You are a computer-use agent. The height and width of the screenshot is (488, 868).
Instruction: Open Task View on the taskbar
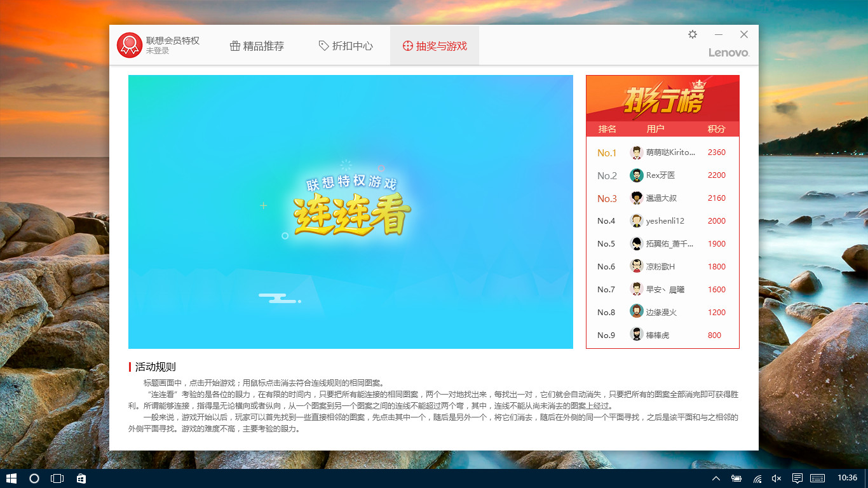(57, 478)
